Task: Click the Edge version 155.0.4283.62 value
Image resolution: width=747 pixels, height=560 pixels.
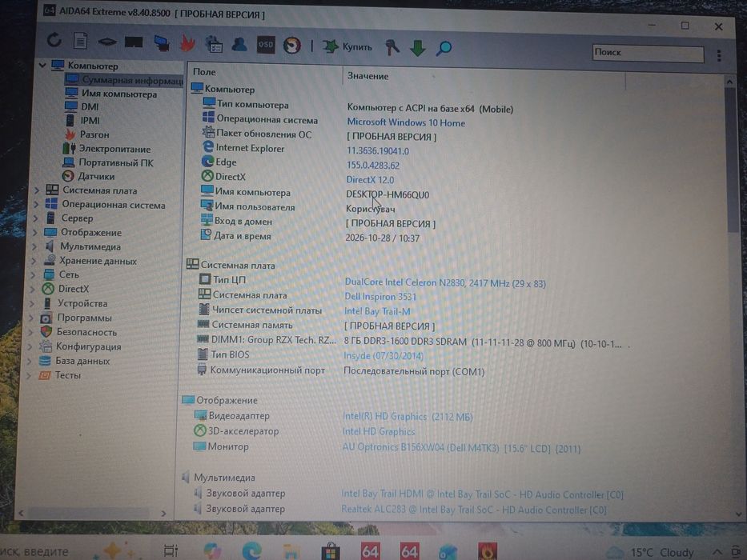Action: coord(372,166)
